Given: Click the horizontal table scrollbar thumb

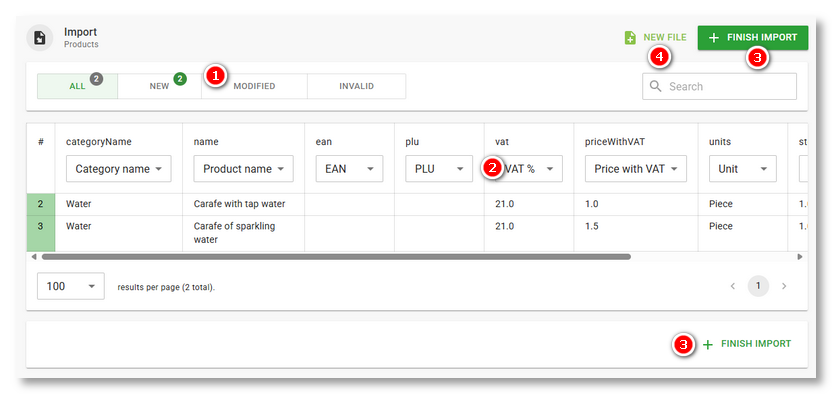Looking at the screenshot, I should (x=336, y=257).
